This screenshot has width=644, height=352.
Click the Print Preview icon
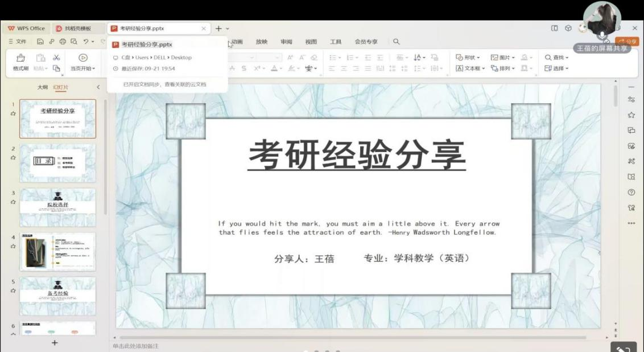pos(73,42)
